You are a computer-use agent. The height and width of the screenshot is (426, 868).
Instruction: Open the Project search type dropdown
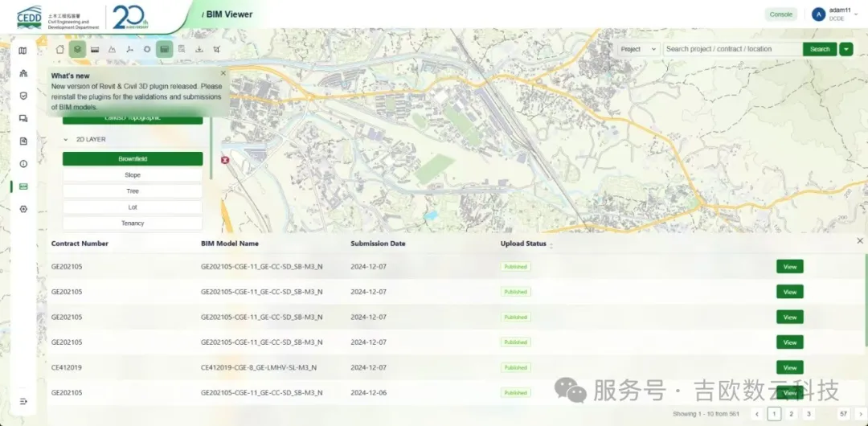click(x=639, y=49)
